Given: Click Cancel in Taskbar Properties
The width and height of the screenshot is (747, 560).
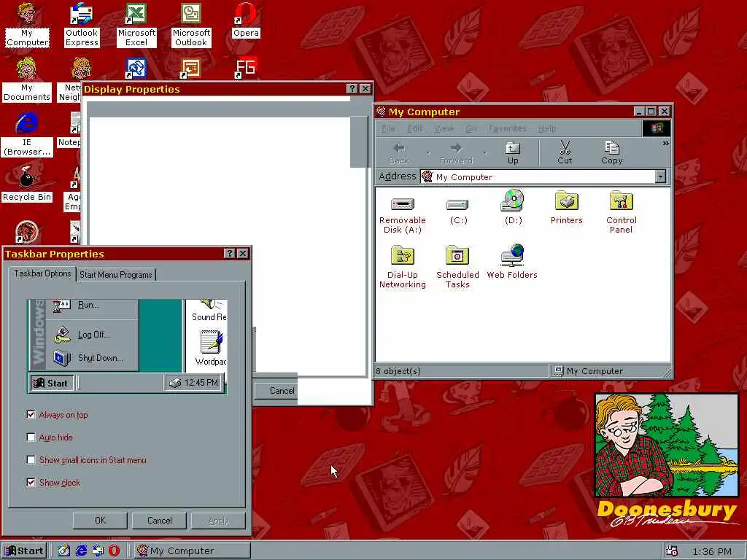Looking at the screenshot, I should coord(159,521).
